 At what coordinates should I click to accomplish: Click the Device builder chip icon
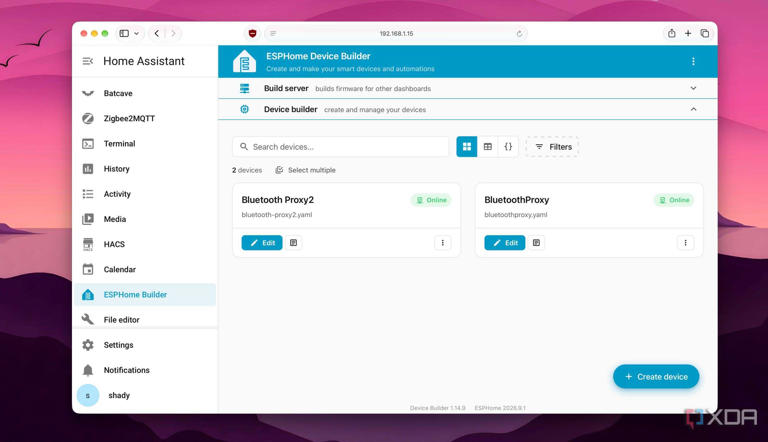point(244,109)
